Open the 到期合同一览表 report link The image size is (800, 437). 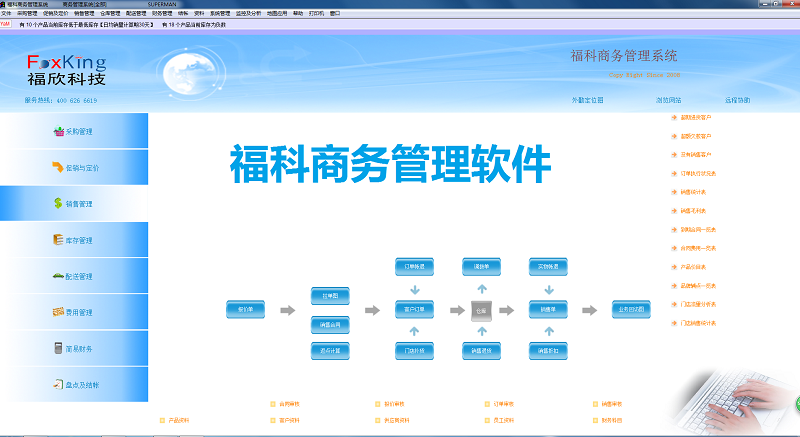point(698,229)
